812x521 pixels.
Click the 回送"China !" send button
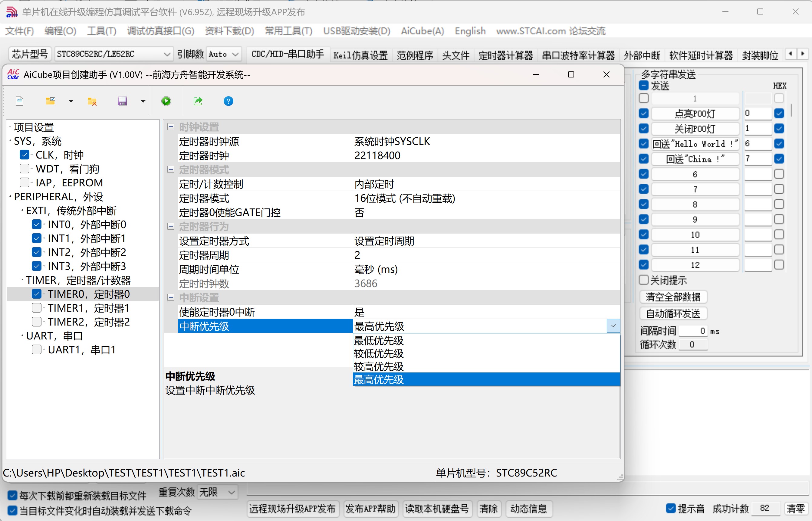tap(695, 159)
